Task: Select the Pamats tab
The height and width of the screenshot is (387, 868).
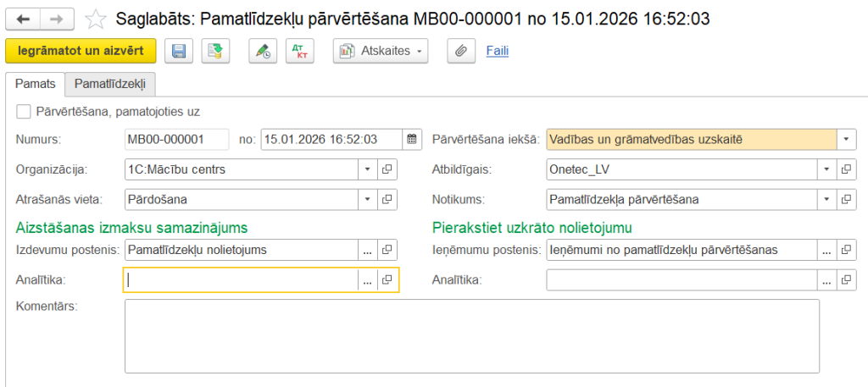Action: point(36,84)
